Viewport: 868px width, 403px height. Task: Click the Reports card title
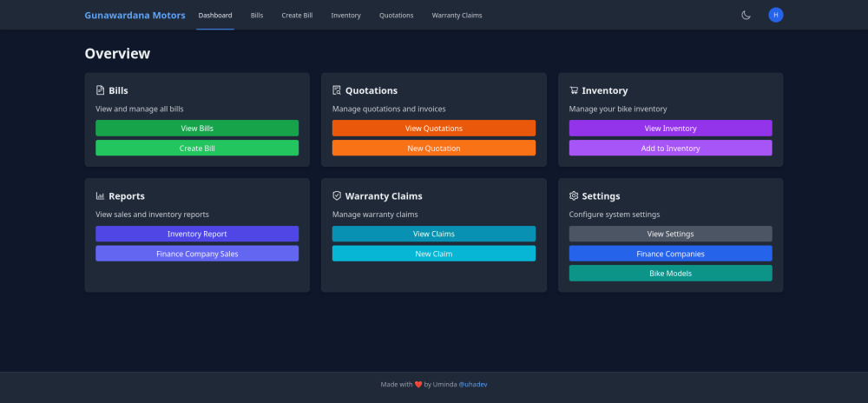(127, 196)
